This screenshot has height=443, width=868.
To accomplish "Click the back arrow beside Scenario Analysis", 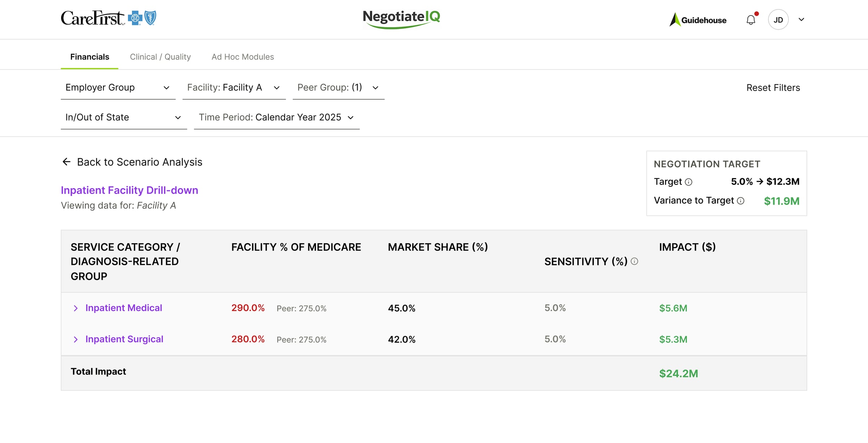I will [x=66, y=162].
